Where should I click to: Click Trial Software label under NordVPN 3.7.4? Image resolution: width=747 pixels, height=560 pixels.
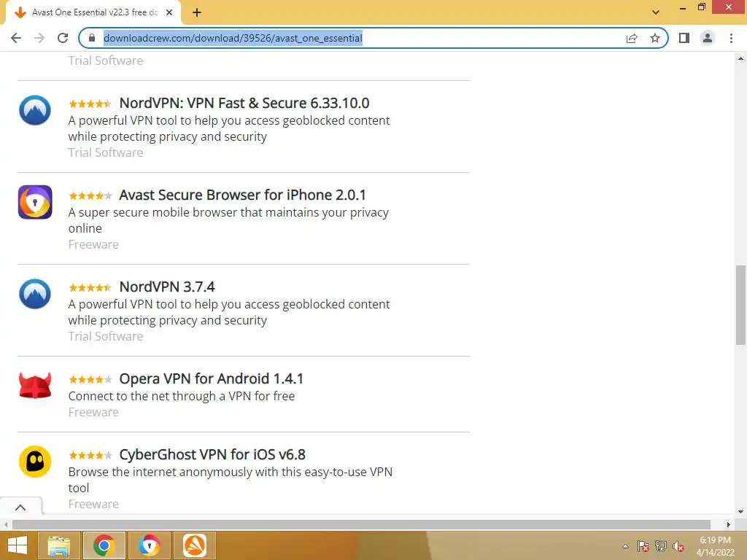click(105, 337)
